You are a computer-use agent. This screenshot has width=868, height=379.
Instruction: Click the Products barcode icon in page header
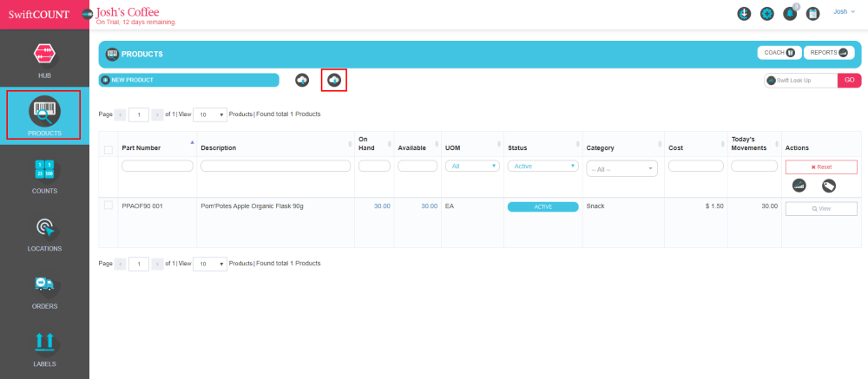112,55
